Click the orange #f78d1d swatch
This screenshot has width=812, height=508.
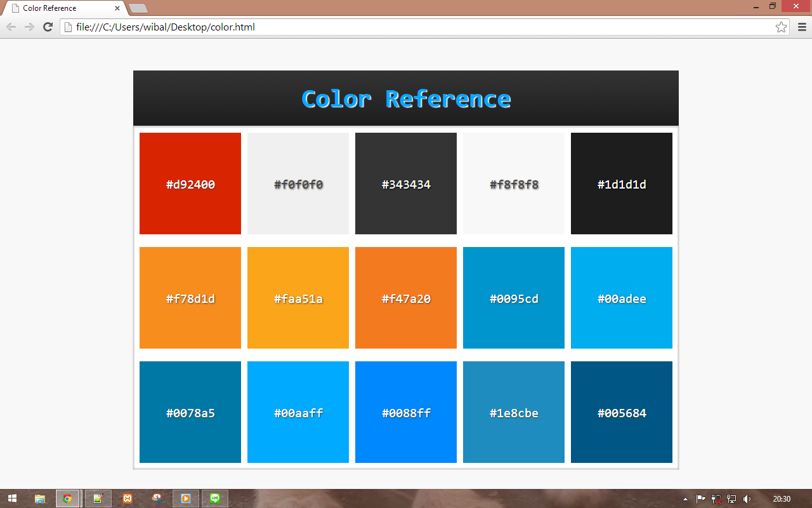point(190,298)
